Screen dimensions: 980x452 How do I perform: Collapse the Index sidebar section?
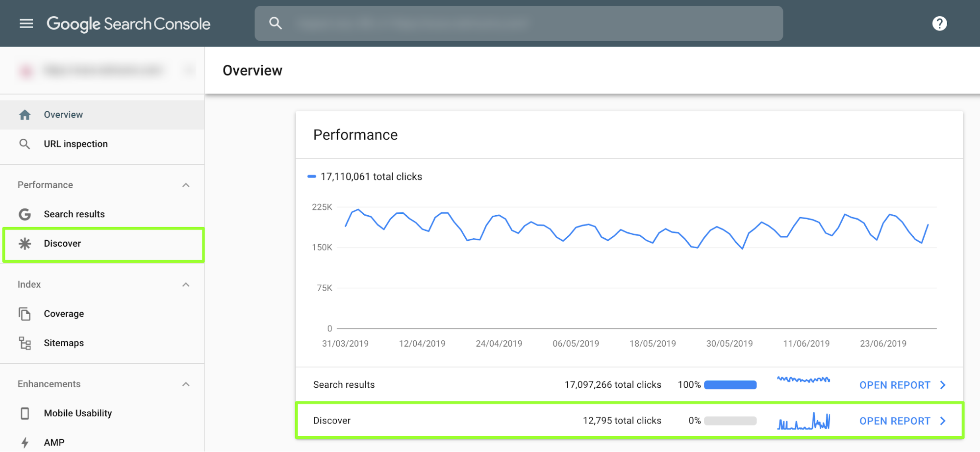(x=186, y=285)
